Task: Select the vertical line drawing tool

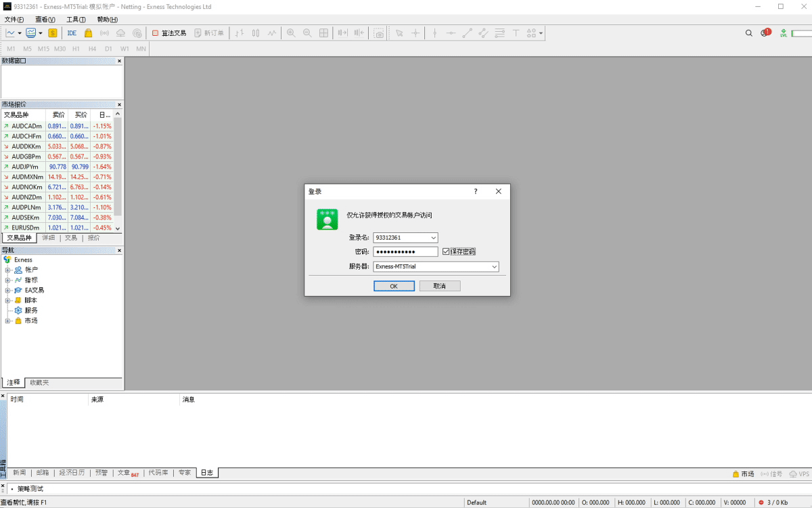Action: [x=434, y=33]
